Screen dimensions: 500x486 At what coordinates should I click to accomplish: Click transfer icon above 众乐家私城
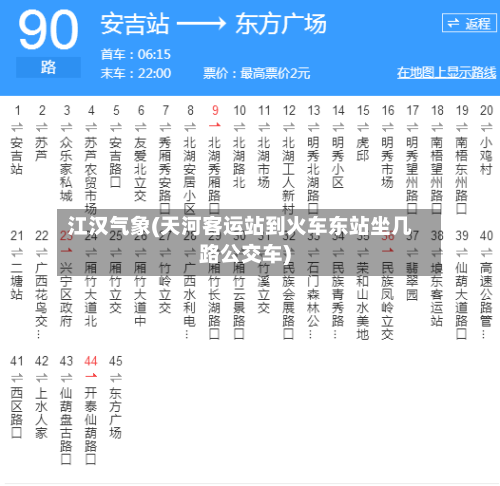tap(66, 127)
